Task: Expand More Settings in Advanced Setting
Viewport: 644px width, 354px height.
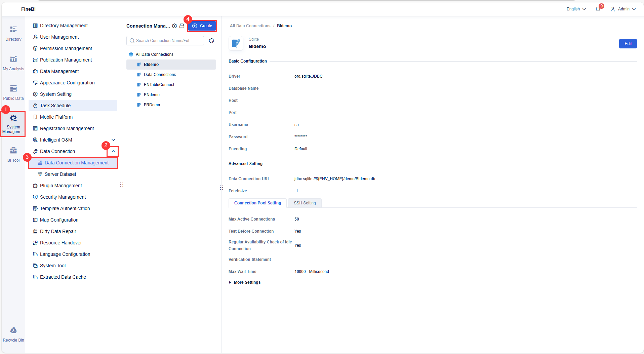Action: [x=247, y=282]
